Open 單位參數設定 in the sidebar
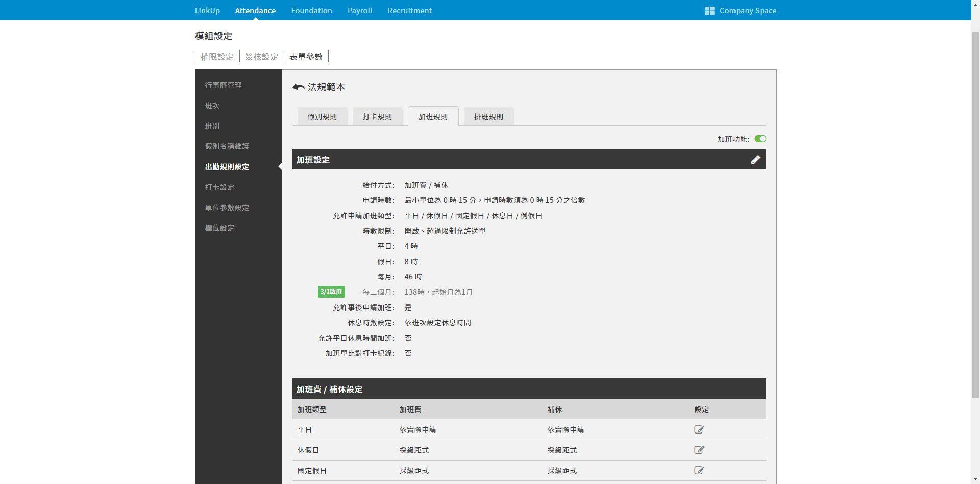 click(x=227, y=208)
